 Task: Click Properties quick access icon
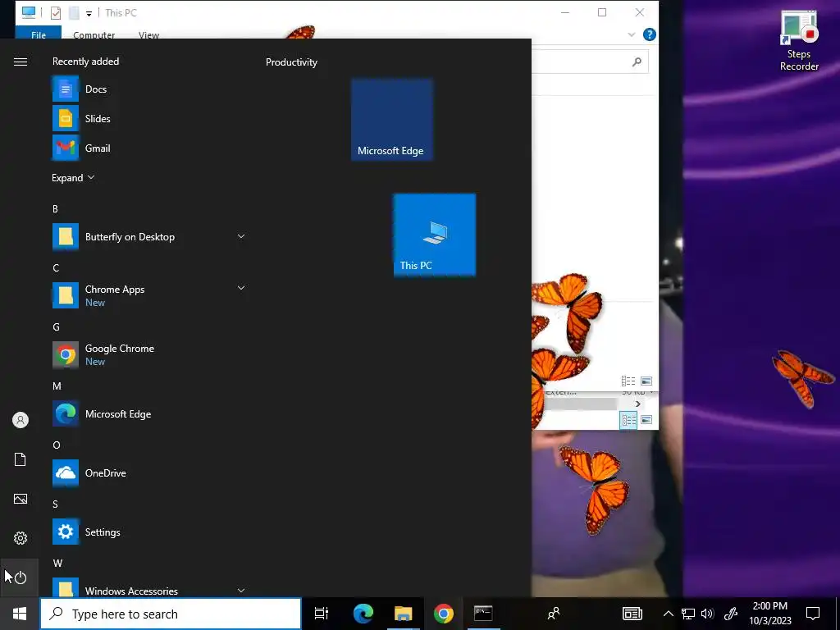point(56,13)
